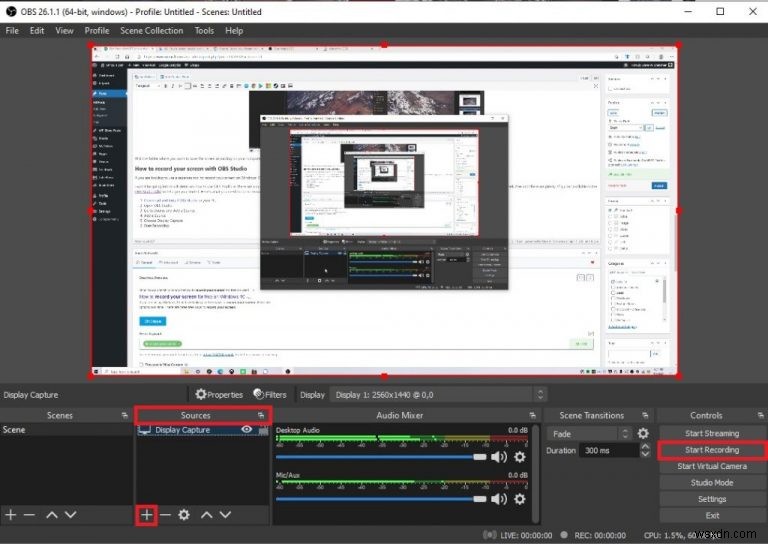The height and width of the screenshot is (544, 768).
Task: Decrease transition Duration with down arrow
Action: [646, 454]
